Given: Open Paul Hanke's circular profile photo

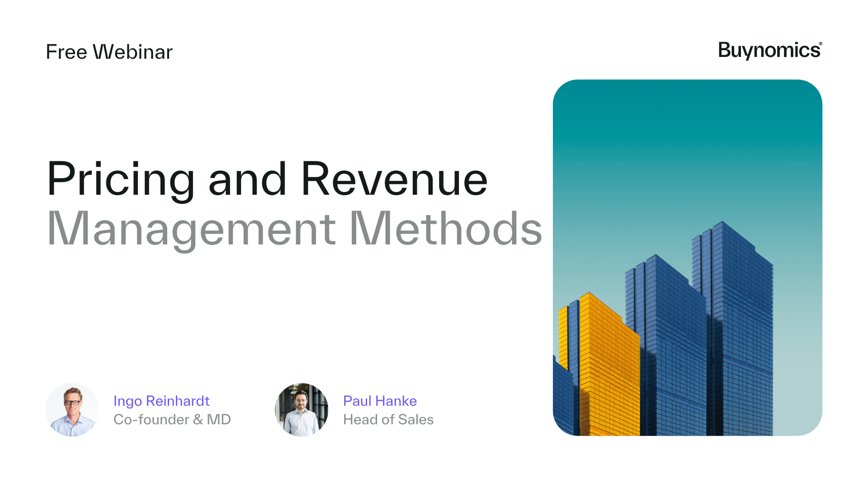Looking at the screenshot, I should point(302,410).
